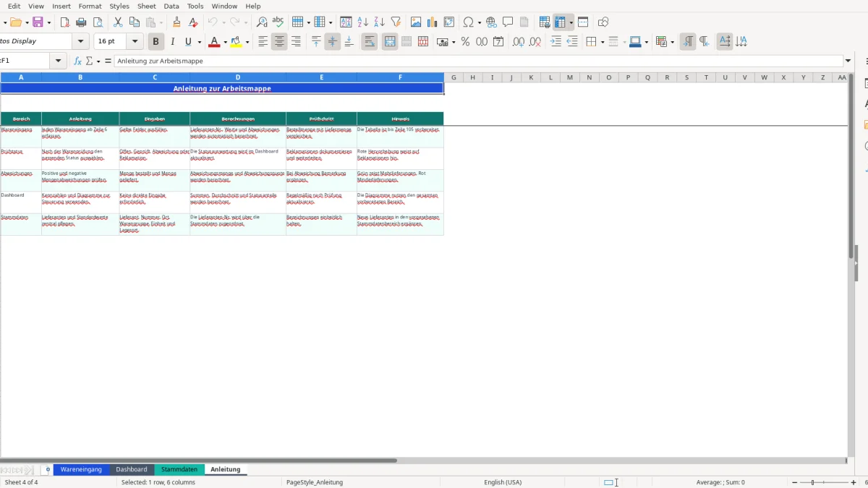Delete a decimal place
Screen dimensions: 868x488
pyautogui.click(x=535, y=42)
